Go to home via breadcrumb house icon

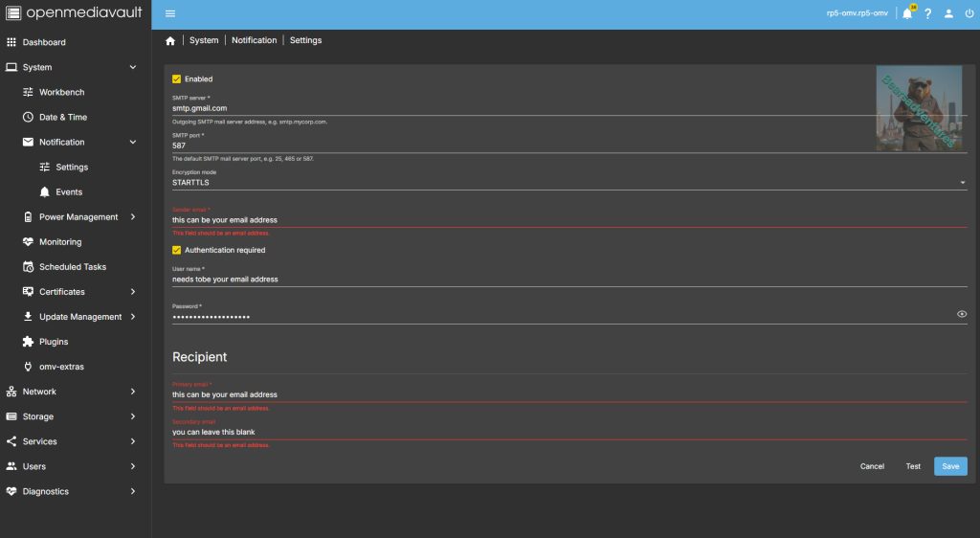point(170,41)
